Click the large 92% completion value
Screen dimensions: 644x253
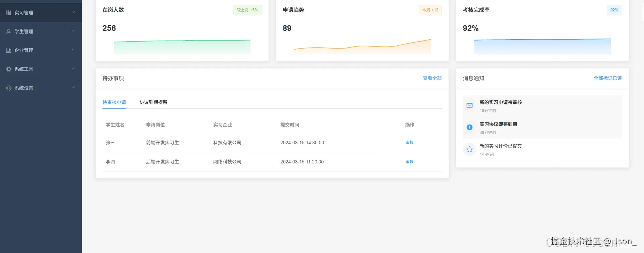(x=471, y=28)
